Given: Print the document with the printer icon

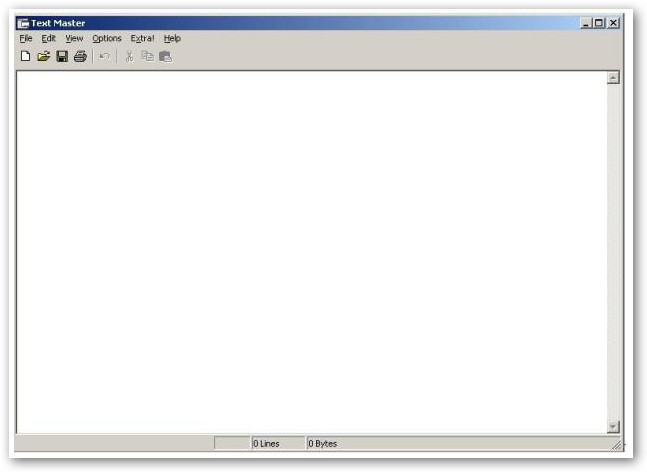Looking at the screenshot, I should point(80,56).
